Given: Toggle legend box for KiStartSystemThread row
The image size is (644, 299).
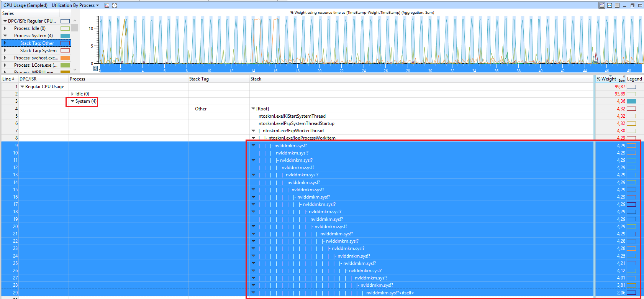Looking at the screenshot, I should pyautogui.click(x=631, y=116).
